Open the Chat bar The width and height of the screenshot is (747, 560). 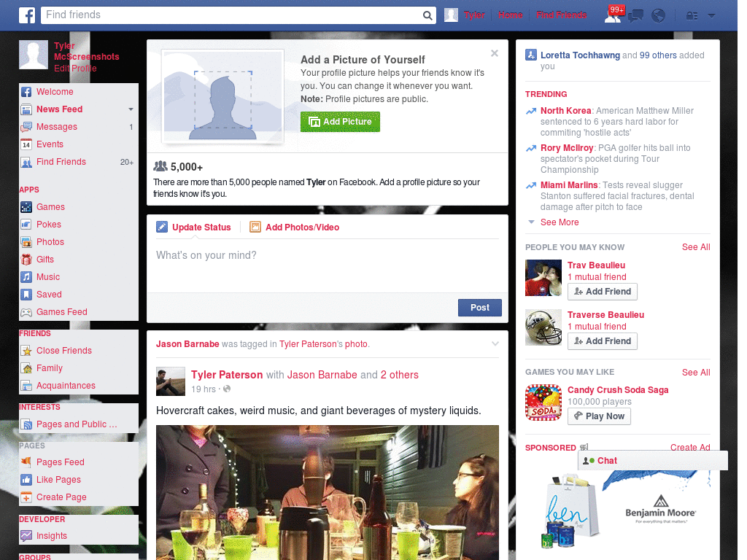coord(653,461)
